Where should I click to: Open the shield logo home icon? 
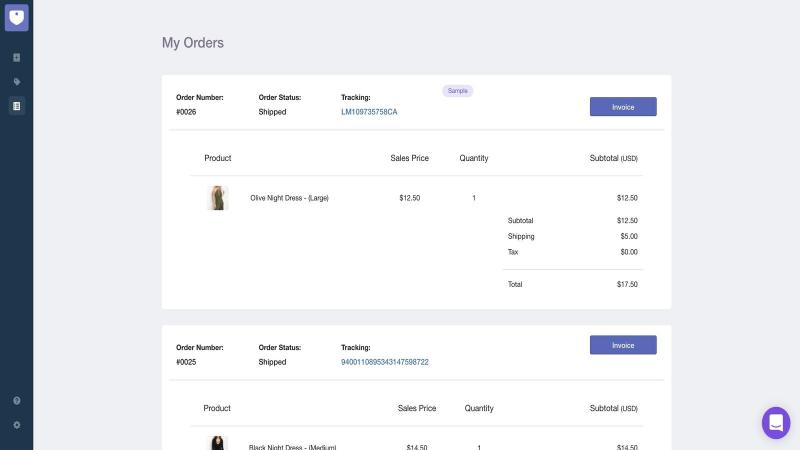point(16,18)
